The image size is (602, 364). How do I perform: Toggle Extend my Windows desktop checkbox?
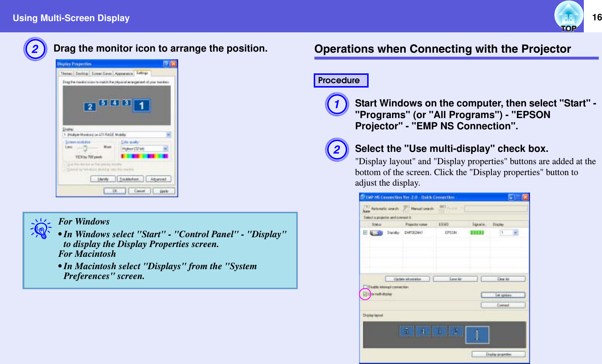pos(65,169)
